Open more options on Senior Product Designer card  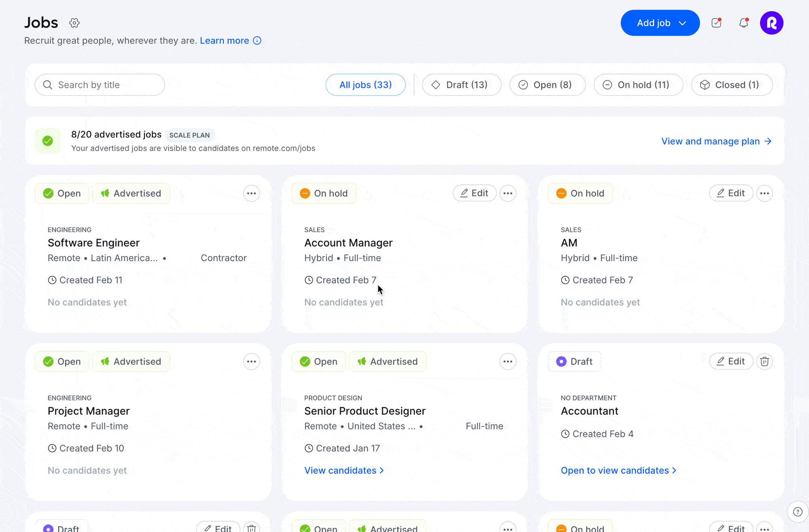click(508, 361)
